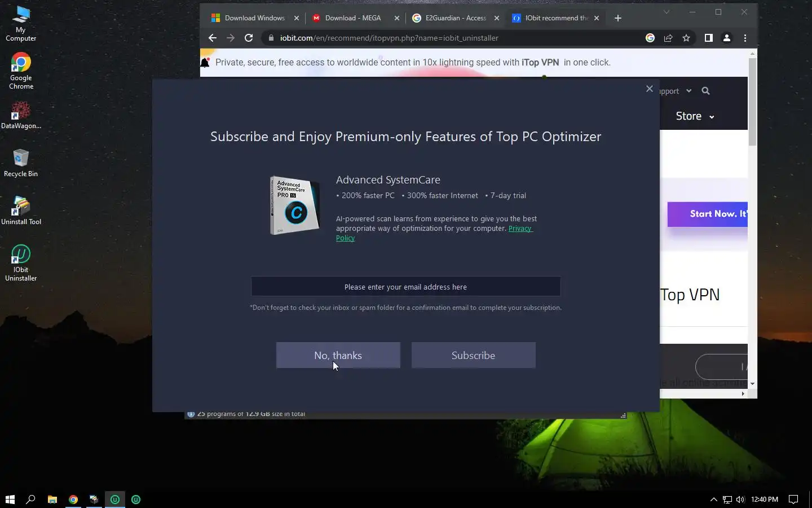Open taskbar search
This screenshot has width=812, height=508.
[x=31, y=499]
